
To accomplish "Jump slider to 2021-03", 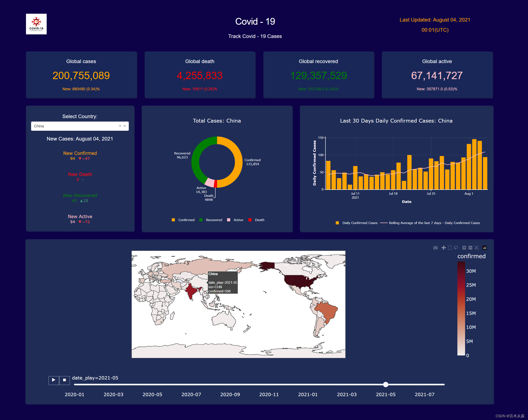I will pyautogui.click(x=347, y=394).
